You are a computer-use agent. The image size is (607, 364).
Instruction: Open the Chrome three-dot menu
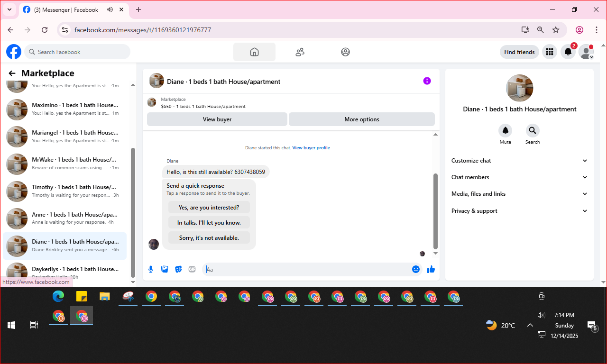[x=597, y=30]
